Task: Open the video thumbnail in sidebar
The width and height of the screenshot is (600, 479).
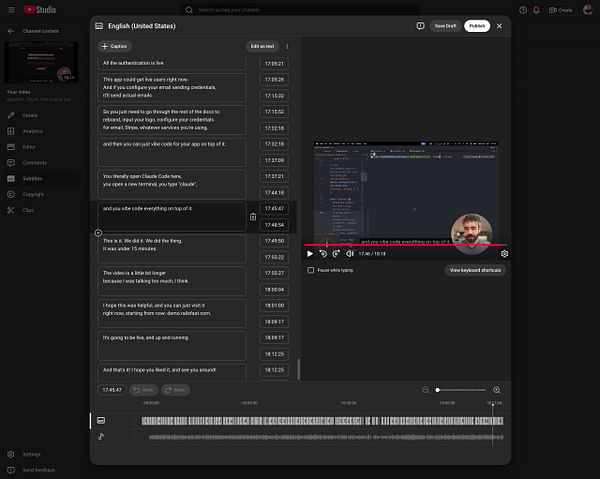Action: click(41, 62)
